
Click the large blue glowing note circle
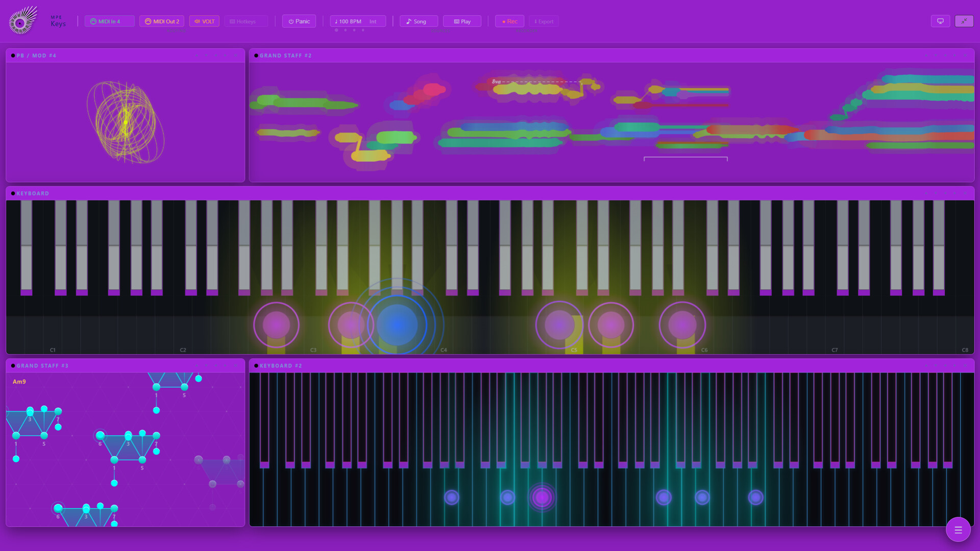click(397, 324)
